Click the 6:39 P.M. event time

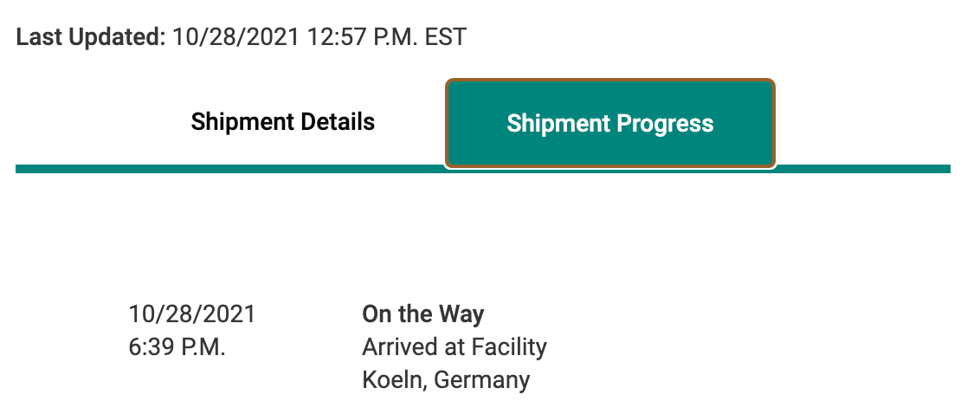(177, 346)
